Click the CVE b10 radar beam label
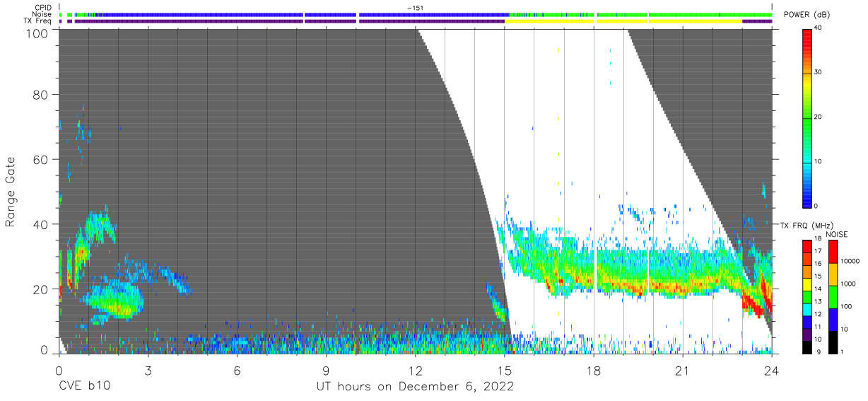This screenshot has width=868, height=401. pyautogui.click(x=84, y=387)
